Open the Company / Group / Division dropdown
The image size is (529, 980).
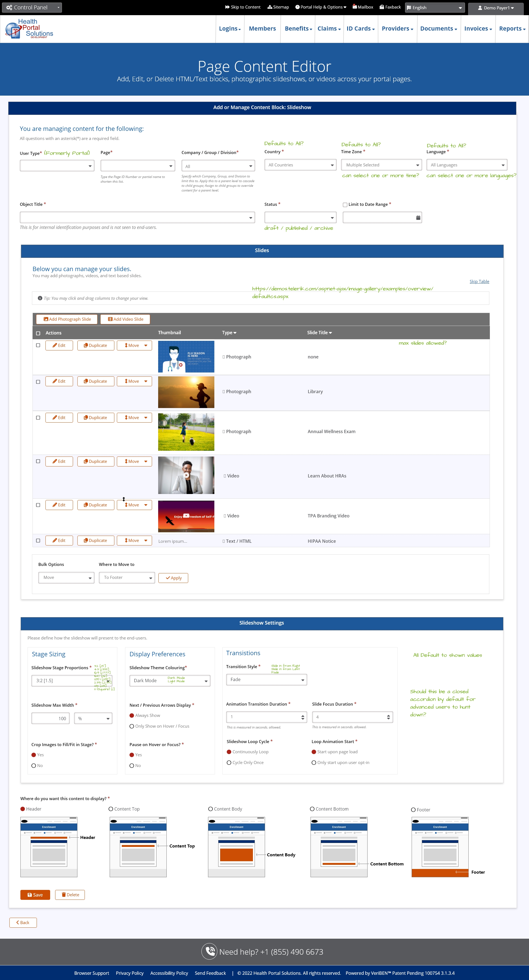pos(218,166)
